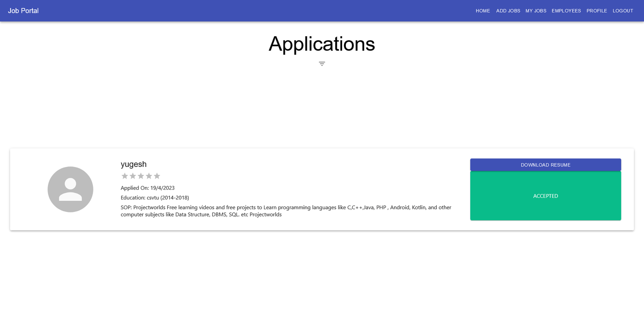Open the ADD JOBS page
The height and width of the screenshot is (318, 644).
(x=508, y=11)
